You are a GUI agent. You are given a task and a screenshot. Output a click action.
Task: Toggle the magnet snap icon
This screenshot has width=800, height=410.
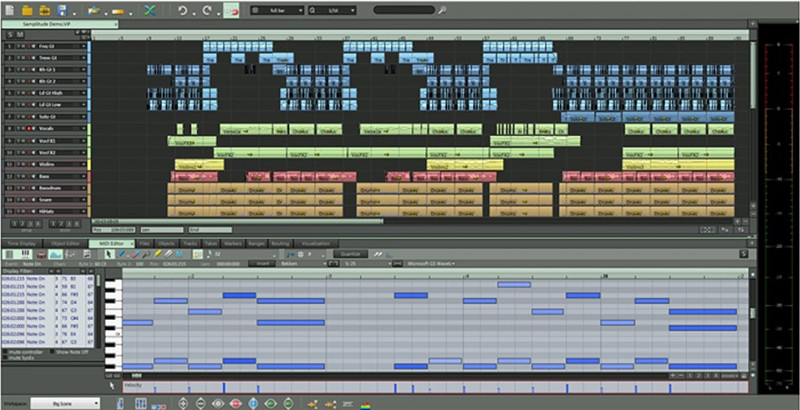(231, 10)
